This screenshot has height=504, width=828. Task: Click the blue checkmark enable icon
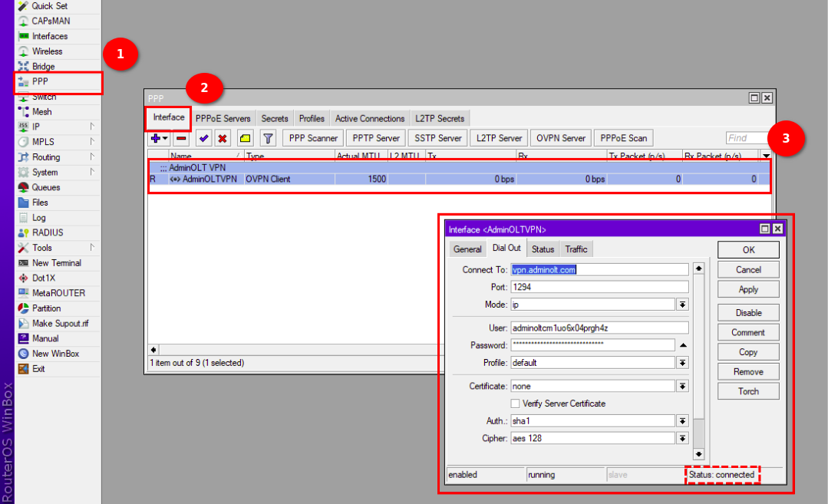(x=203, y=139)
